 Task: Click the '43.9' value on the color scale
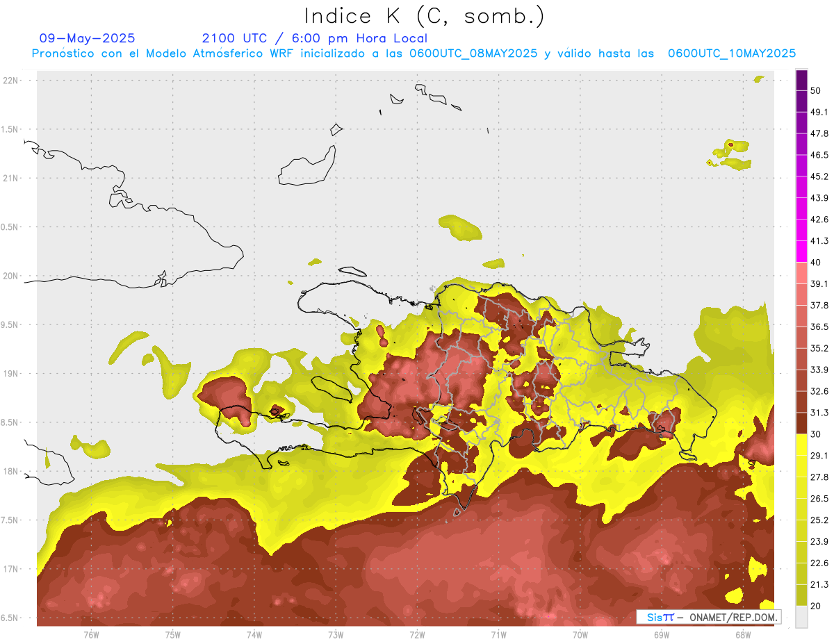pos(819,198)
